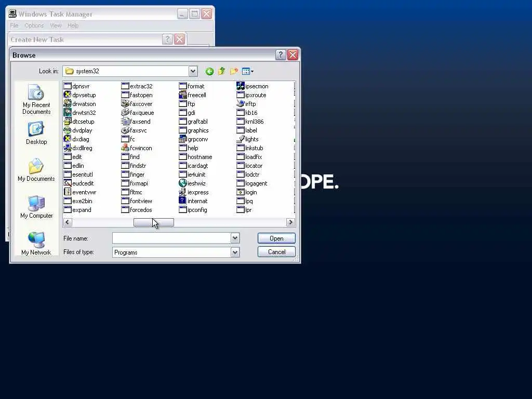Select the help file

coord(189,148)
